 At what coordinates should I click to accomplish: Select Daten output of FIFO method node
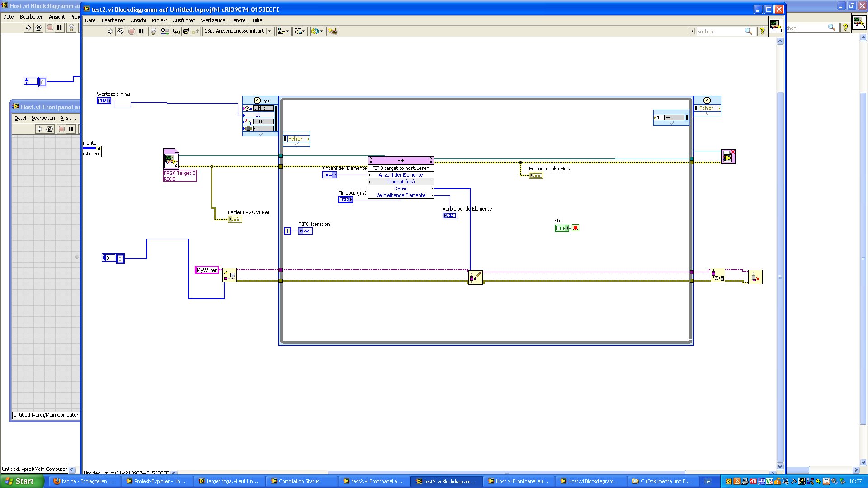401,188
